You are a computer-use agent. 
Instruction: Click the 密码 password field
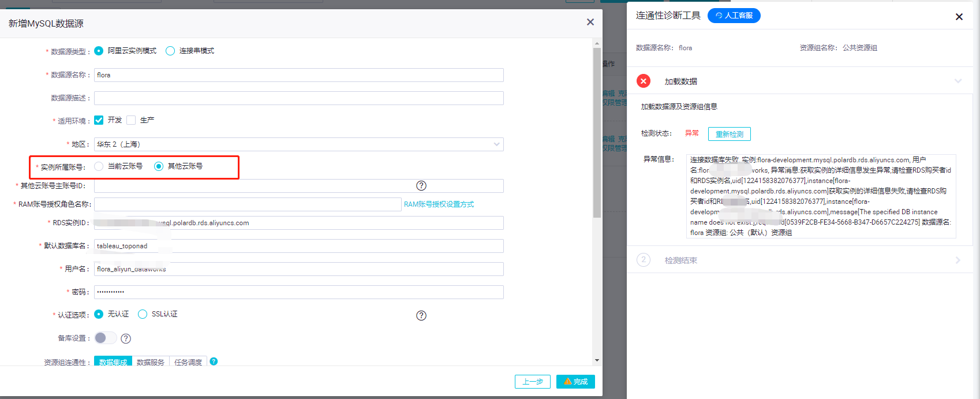[299, 292]
